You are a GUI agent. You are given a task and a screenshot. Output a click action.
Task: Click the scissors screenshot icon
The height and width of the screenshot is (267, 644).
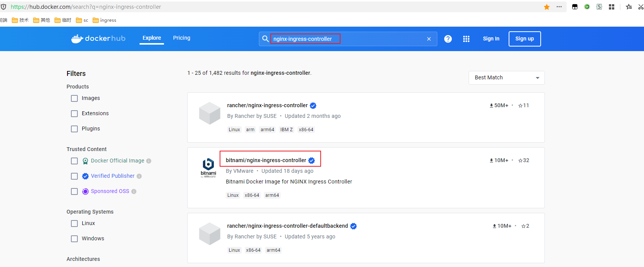coord(641,7)
